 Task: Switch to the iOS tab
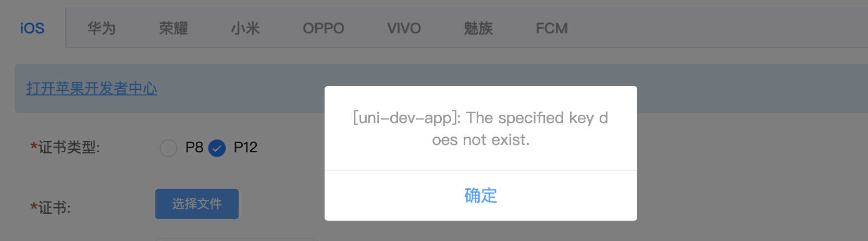tap(32, 28)
